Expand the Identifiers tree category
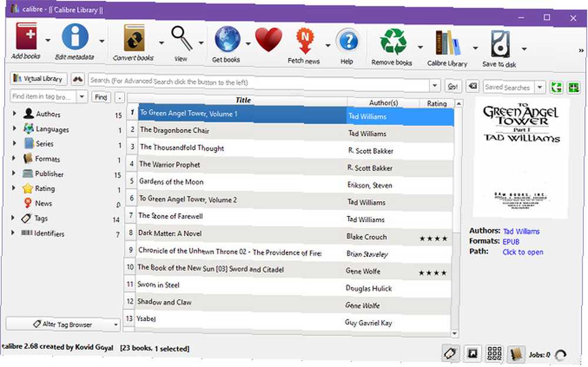Image resolution: width=588 pixels, height=367 pixels. point(12,233)
